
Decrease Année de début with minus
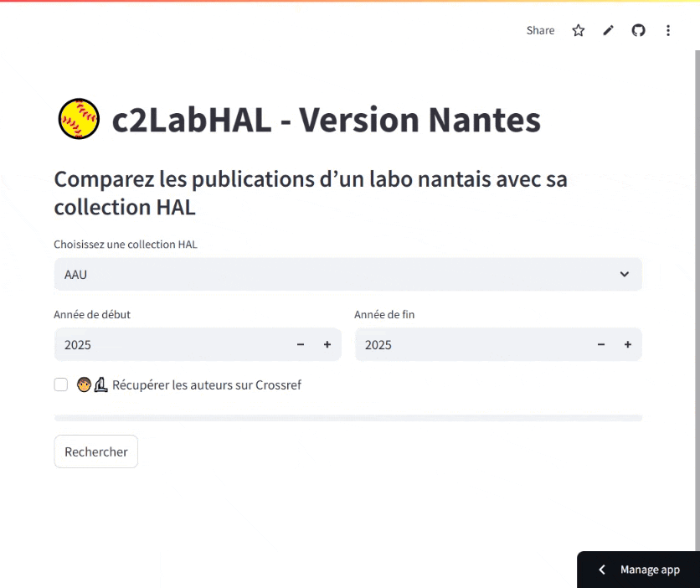click(301, 344)
